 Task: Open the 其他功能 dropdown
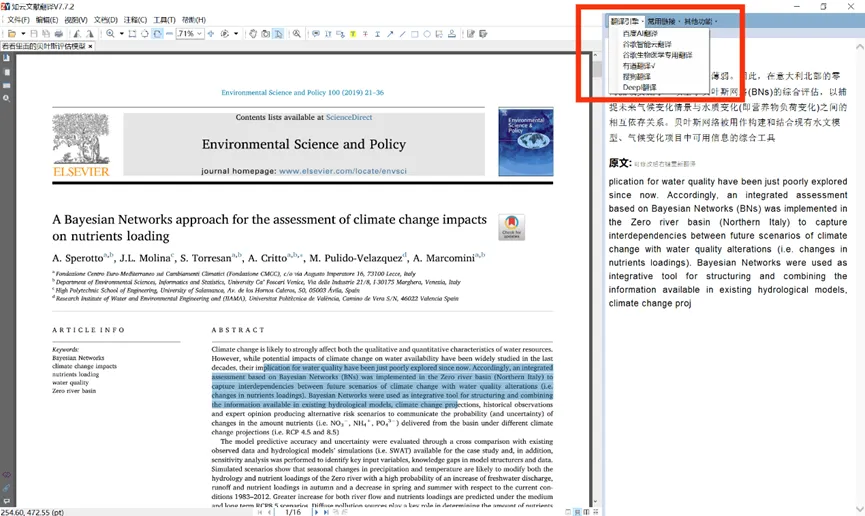click(x=700, y=22)
